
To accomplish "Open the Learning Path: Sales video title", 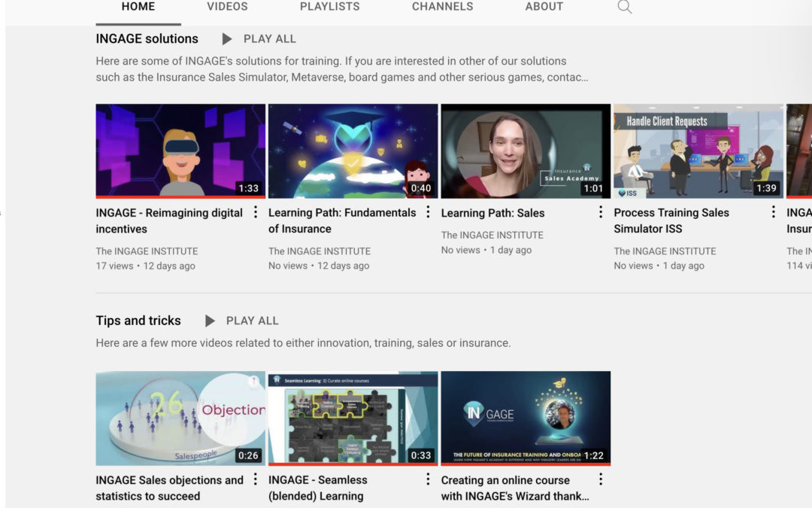I will pos(493,213).
